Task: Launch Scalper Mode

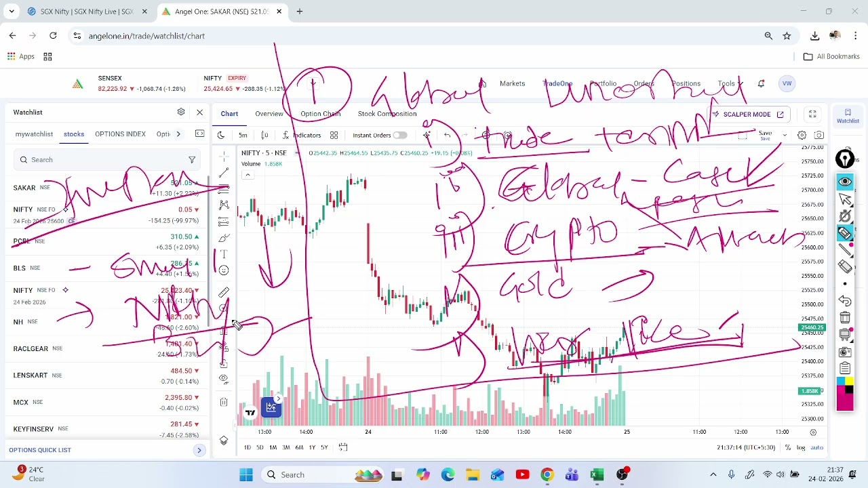Action: tap(749, 115)
